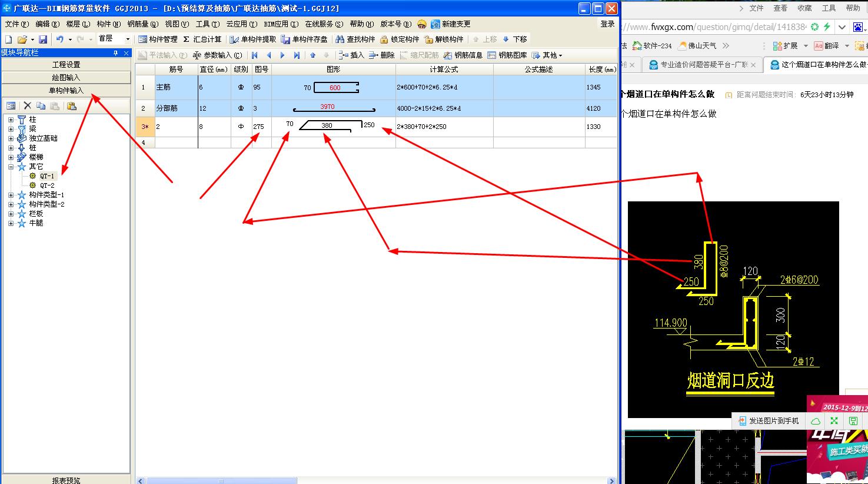Click the Open folder icon in GGJ toolbar
868x484 pixels.
[x=22, y=39]
